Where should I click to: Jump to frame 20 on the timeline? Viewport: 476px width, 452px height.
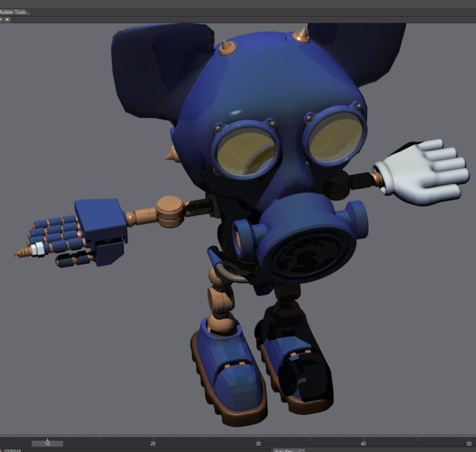coord(153,443)
